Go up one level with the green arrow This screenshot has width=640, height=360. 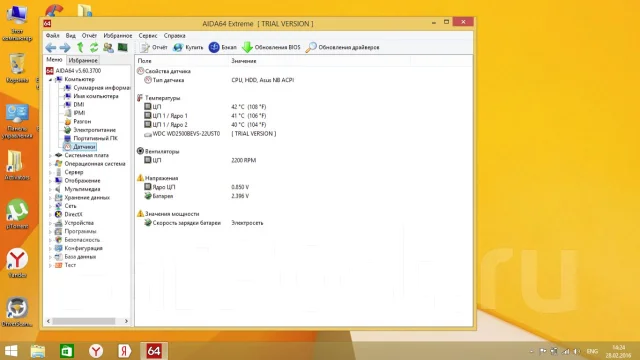coord(80,47)
